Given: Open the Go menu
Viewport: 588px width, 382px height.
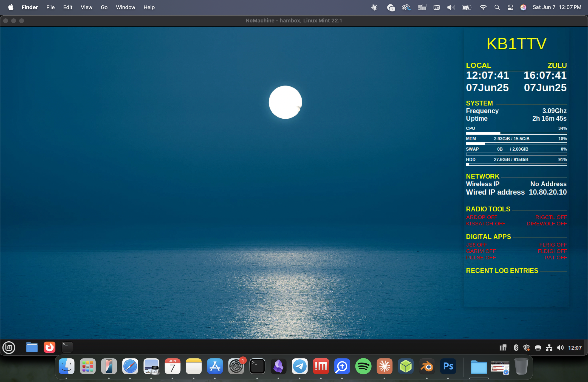Looking at the screenshot, I should tap(104, 7).
